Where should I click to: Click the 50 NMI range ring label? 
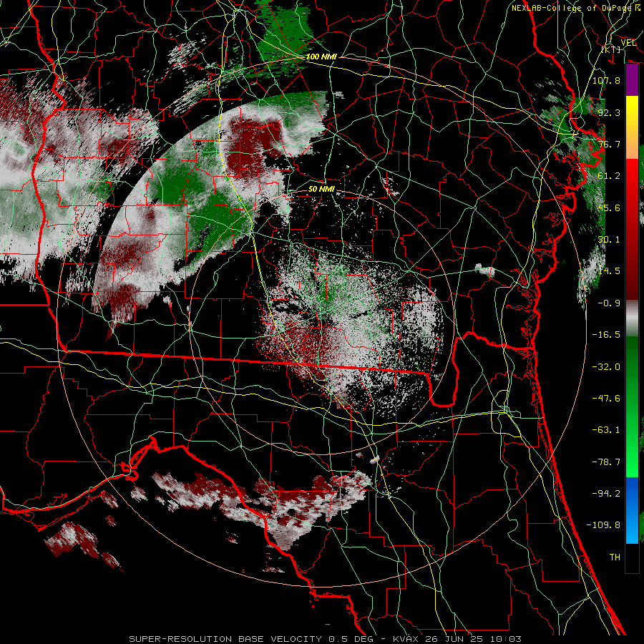[321, 190]
